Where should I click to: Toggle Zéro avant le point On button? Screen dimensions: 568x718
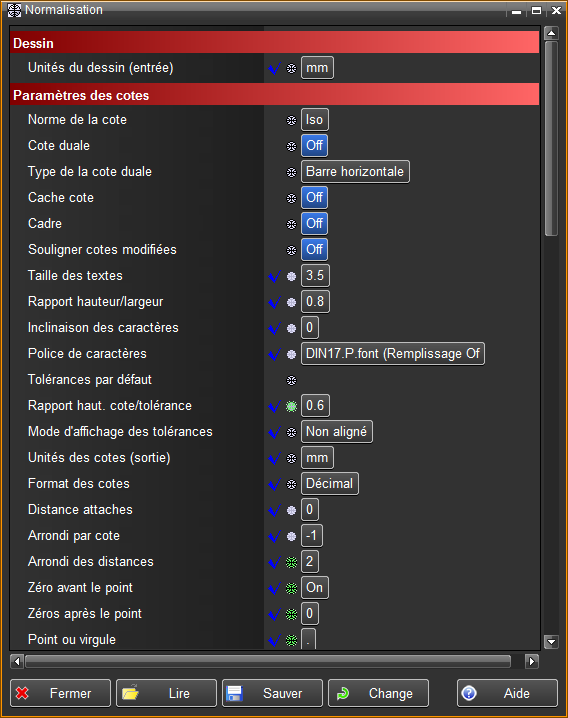coord(315,587)
